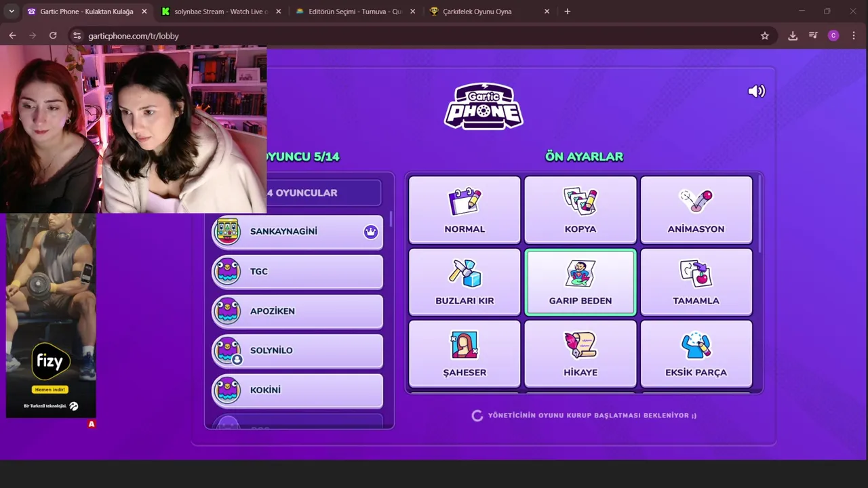Select the ŞAHESER preset
This screenshot has height=488, width=868.
tap(465, 353)
